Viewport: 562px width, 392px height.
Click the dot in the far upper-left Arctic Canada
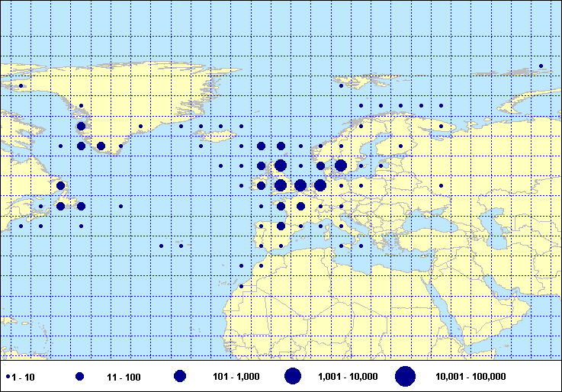[21, 86]
